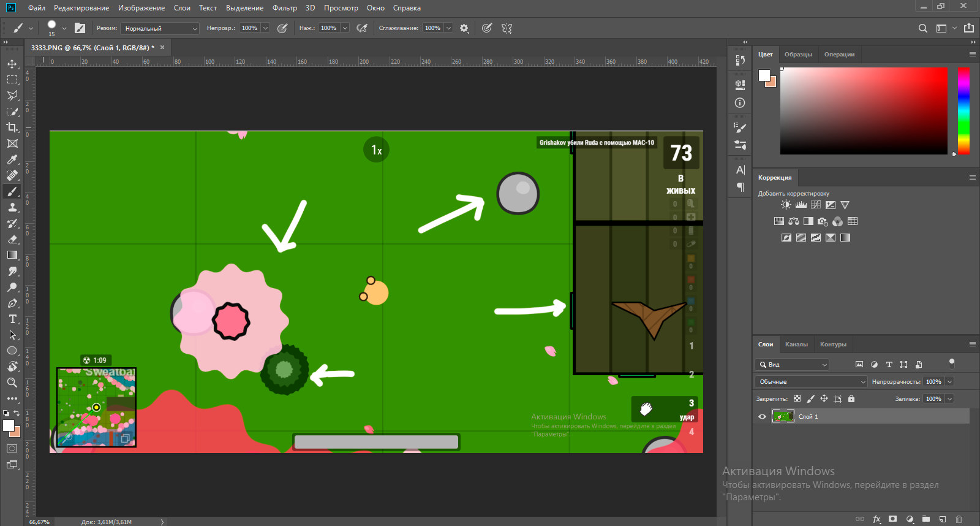Open the layer blend mode Обычные dropdown

pos(811,382)
